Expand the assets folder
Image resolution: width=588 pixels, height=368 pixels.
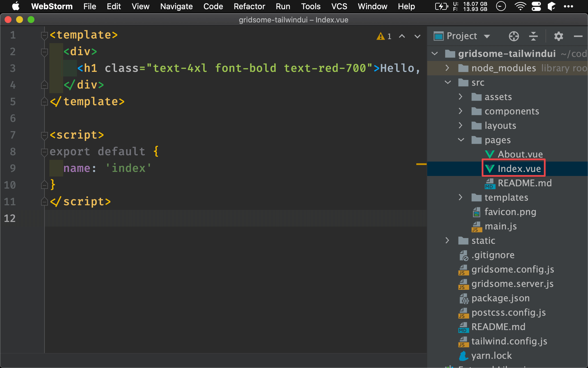pyautogui.click(x=461, y=97)
